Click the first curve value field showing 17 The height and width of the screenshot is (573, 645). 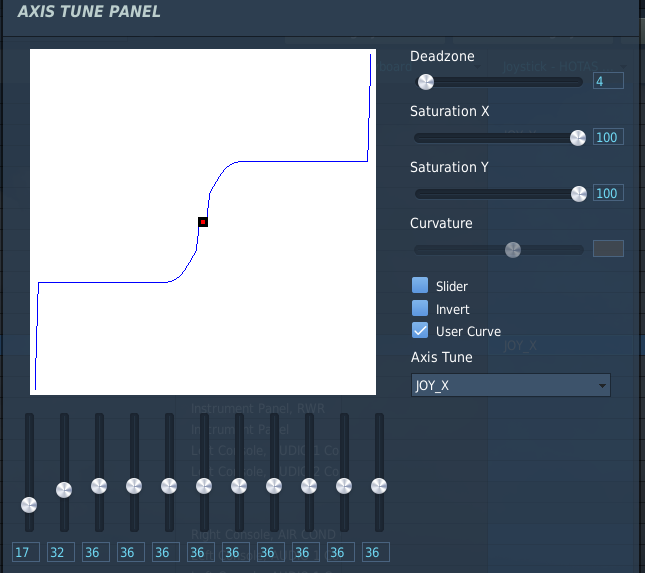pos(26,552)
